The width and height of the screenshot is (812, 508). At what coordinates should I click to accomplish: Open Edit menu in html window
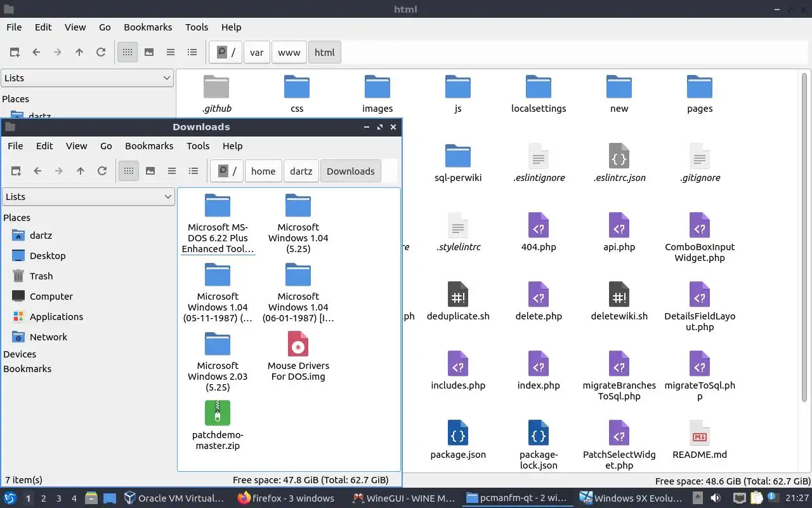coord(43,27)
